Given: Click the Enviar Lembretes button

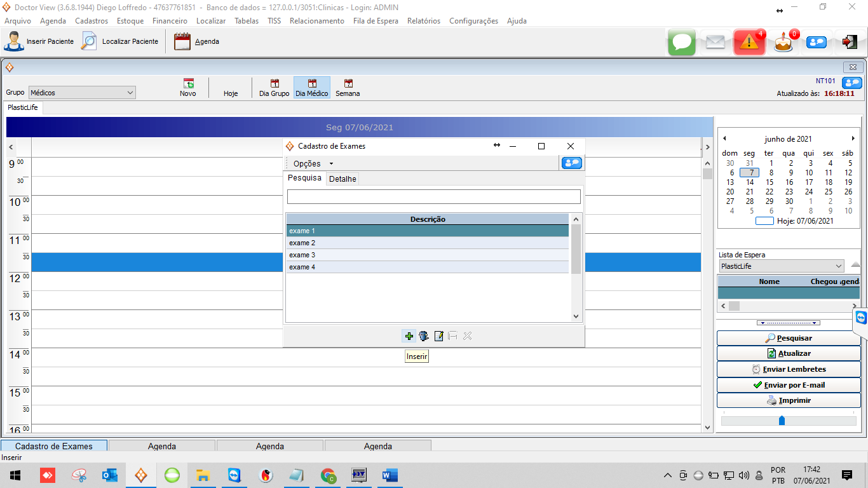Looking at the screenshot, I should point(789,369).
